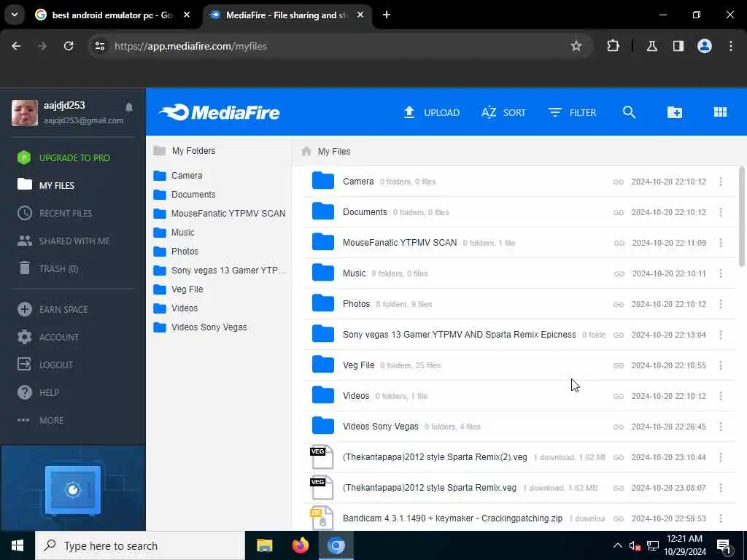747x560 pixels.
Task: Expand More options in sidebar
Action: coord(41,420)
